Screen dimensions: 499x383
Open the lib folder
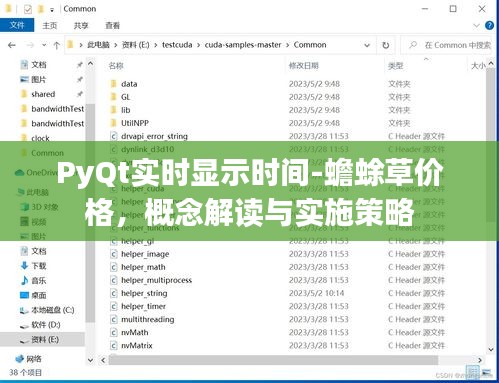(x=125, y=110)
